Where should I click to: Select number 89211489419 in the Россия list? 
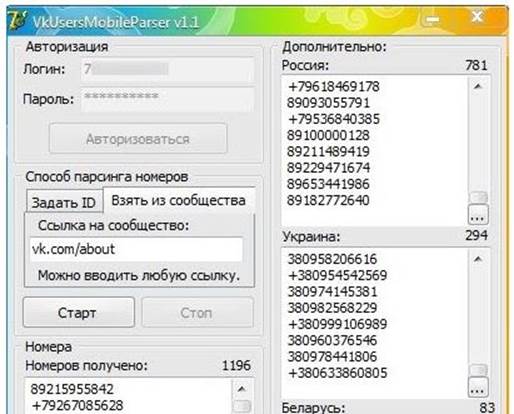pyautogui.click(x=328, y=152)
